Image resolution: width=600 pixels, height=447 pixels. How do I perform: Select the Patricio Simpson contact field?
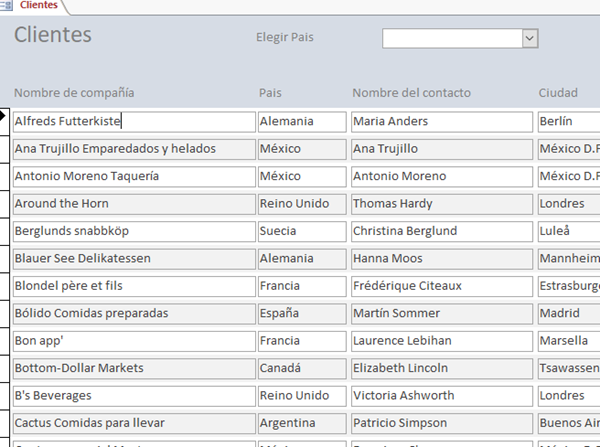(x=441, y=422)
